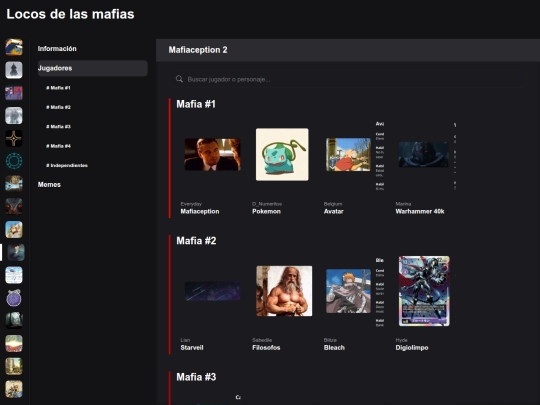Open the Memes section
The width and height of the screenshot is (540, 405).
[x=49, y=185]
